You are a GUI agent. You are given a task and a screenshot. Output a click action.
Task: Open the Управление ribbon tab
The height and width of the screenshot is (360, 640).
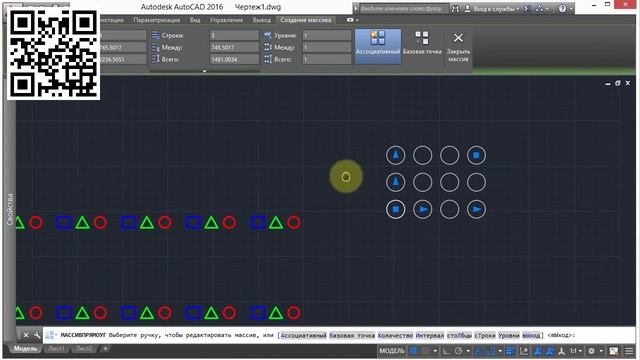tap(226, 20)
